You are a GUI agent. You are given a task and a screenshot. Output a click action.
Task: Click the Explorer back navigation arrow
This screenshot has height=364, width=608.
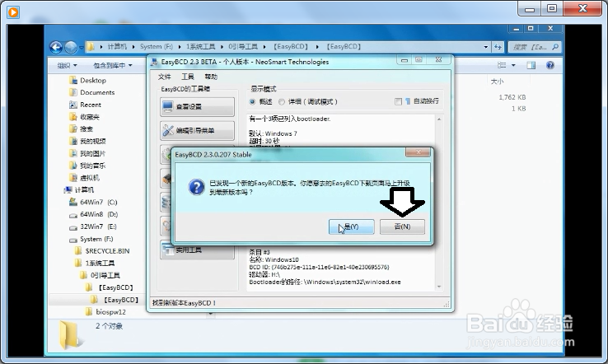[56, 47]
